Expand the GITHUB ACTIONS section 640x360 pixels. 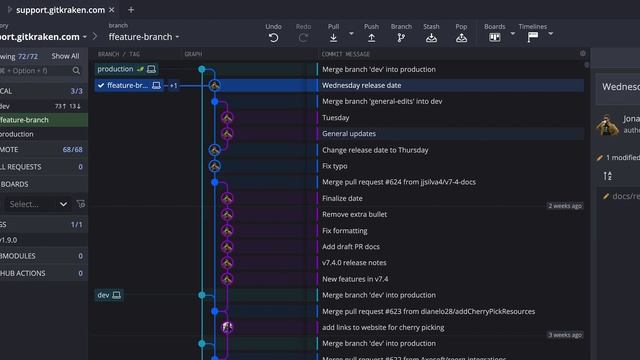click(44, 273)
